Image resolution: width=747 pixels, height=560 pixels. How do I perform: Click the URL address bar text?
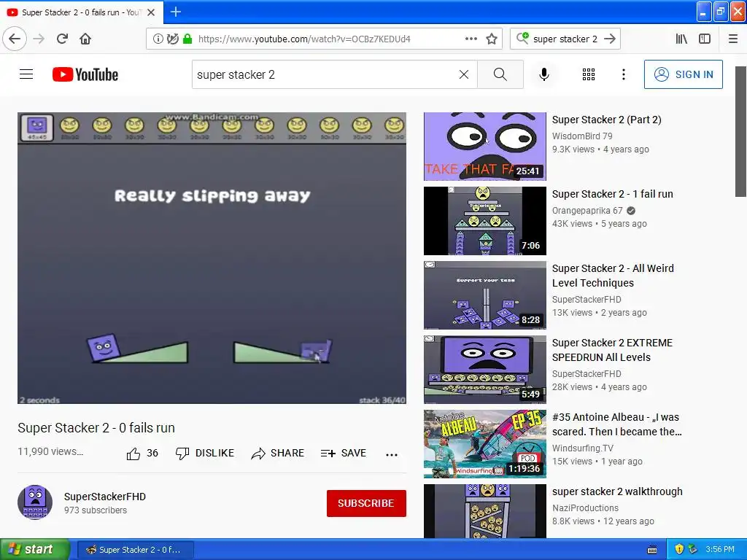(304, 39)
